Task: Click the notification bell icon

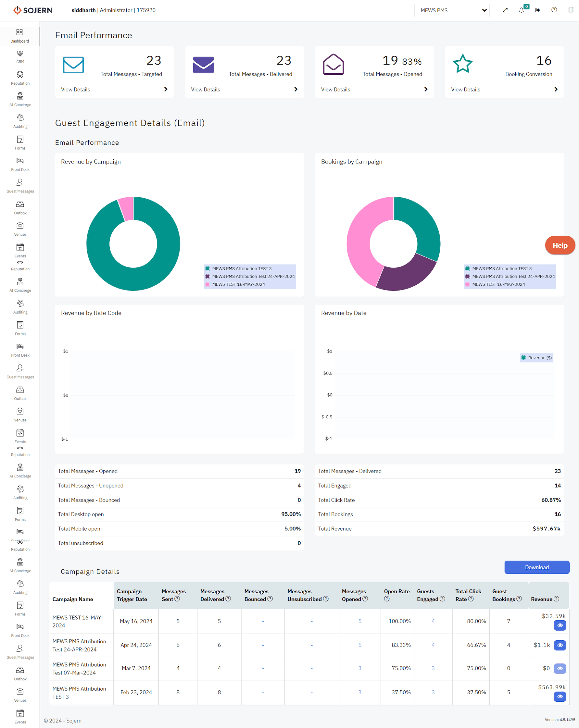Action: point(521,10)
